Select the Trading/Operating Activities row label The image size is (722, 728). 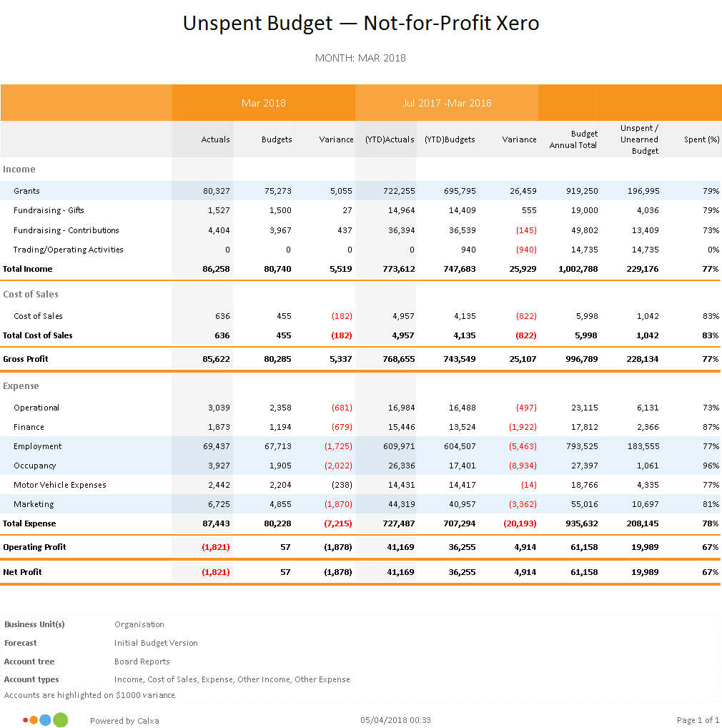pyautogui.click(x=68, y=250)
